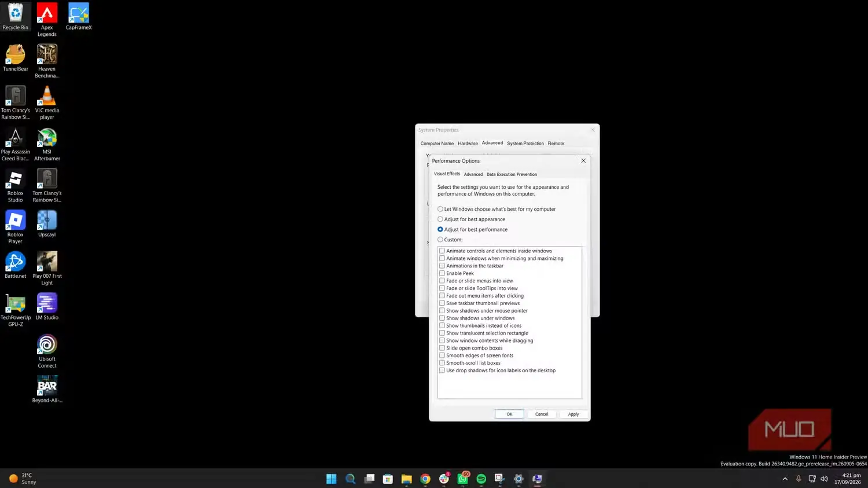Enable Show shadows under windows
This screenshot has height=488, width=868.
pyautogui.click(x=442, y=318)
